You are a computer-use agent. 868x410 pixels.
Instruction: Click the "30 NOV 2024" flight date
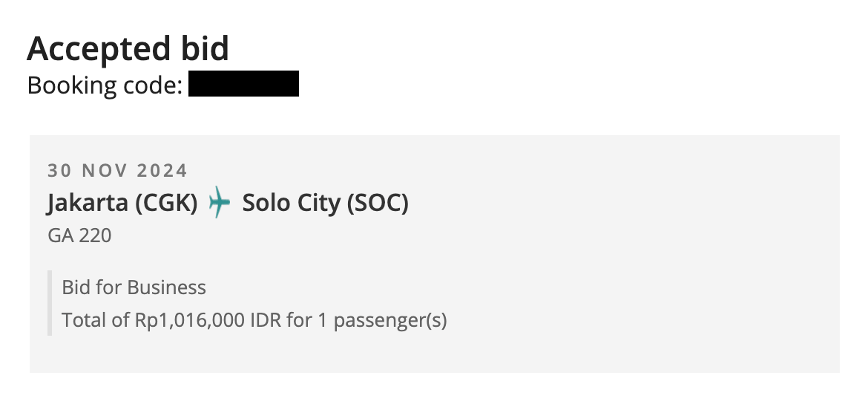[117, 171]
